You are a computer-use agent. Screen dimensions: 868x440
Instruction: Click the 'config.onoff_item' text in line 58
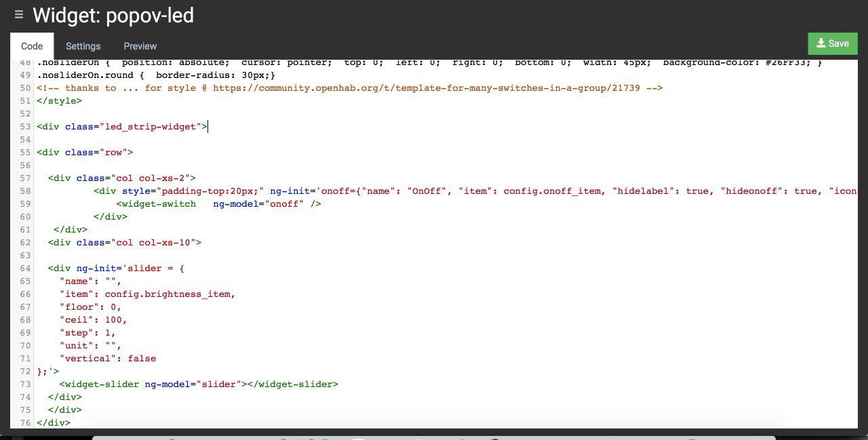552,191
